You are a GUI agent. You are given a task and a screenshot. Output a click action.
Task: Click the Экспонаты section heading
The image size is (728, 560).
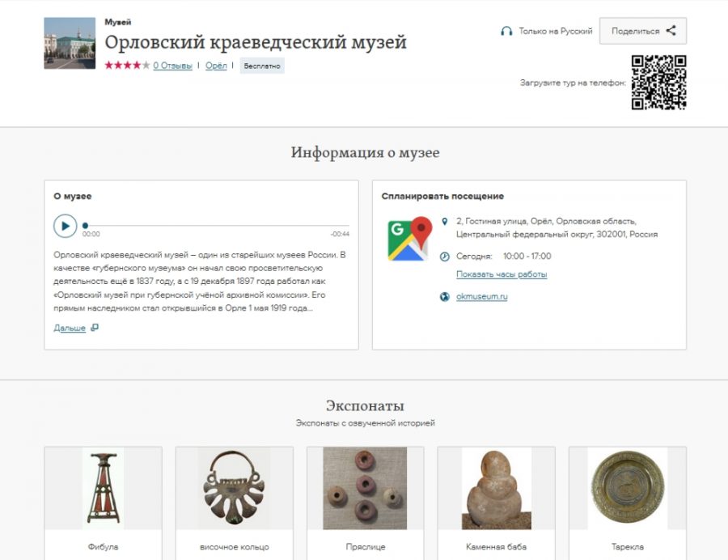tap(365, 405)
